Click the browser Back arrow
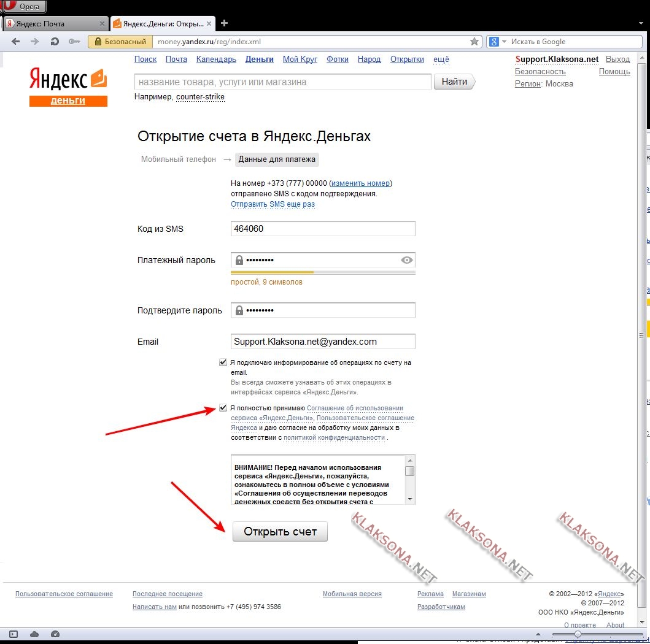Image resolution: width=650 pixels, height=644 pixels. click(x=16, y=42)
